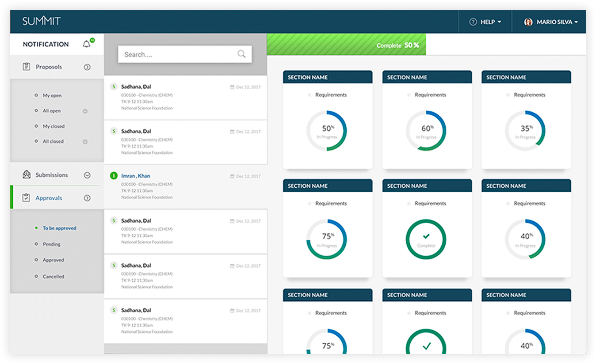Click the calendar icon in Imran, Khan row
Screen dimensions: 596x364
click(x=232, y=176)
